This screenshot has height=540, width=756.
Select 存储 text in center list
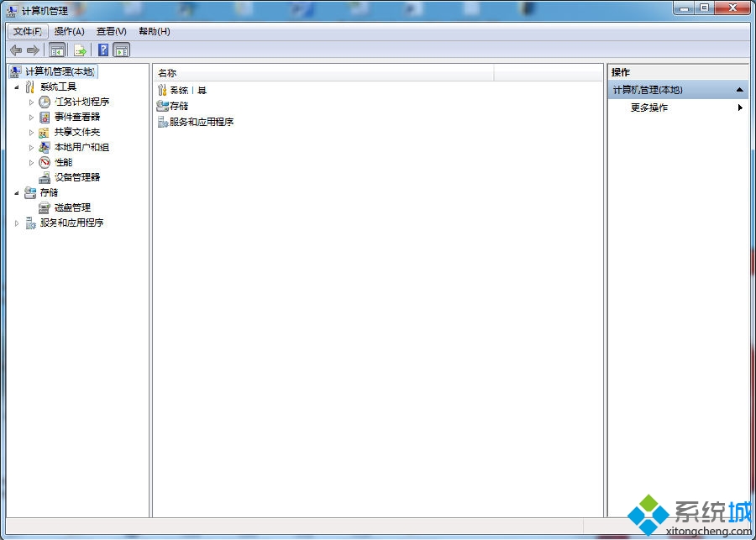point(179,106)
